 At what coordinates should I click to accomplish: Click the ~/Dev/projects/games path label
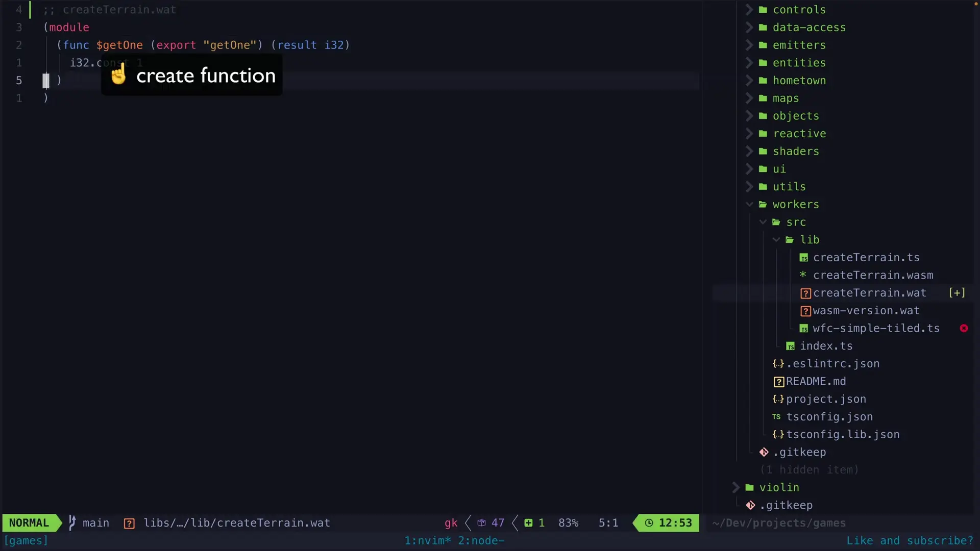click(779, 523)
